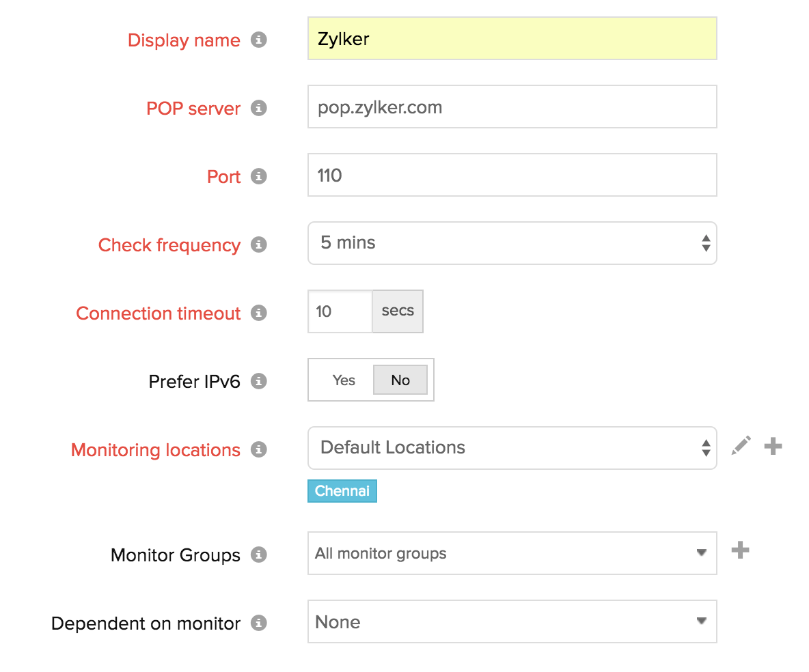The height and width of the screenshot is (672, 809).
Task: Select No for Prefer IPv6
Action: coord(400,380)
